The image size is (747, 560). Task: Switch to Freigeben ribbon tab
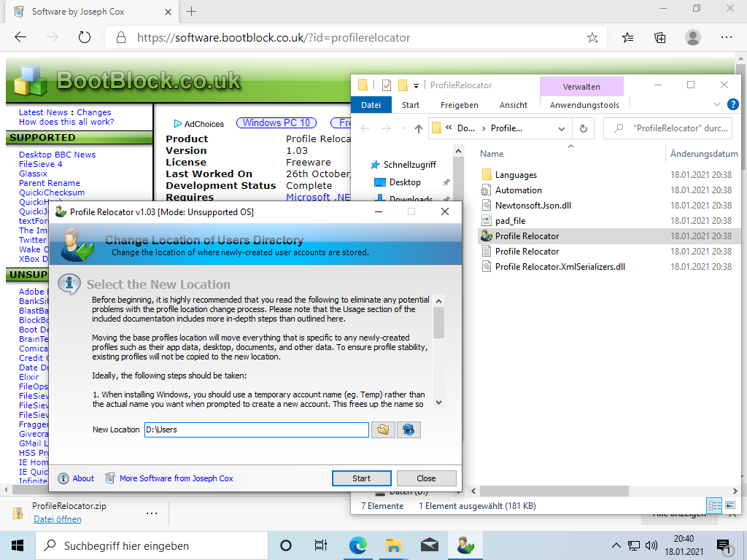click(x=460, y=105)
